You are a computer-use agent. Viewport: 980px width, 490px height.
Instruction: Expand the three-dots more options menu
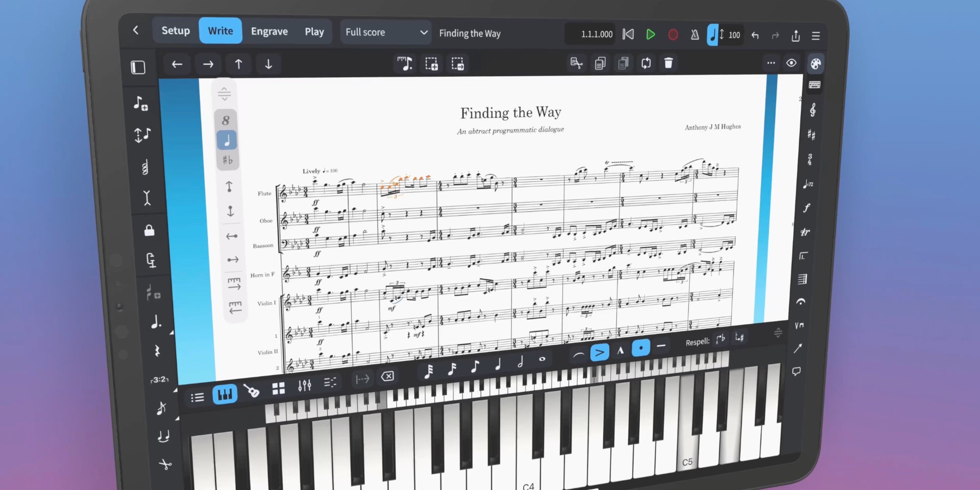[771, 63]
